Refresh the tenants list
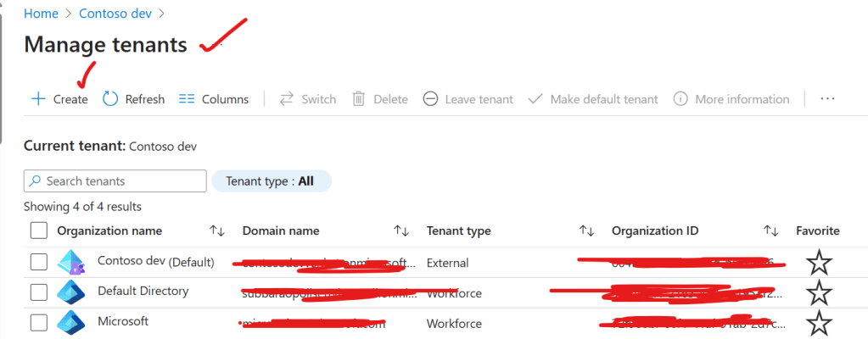This screenshot has width=868, height=339. [110, 99]
